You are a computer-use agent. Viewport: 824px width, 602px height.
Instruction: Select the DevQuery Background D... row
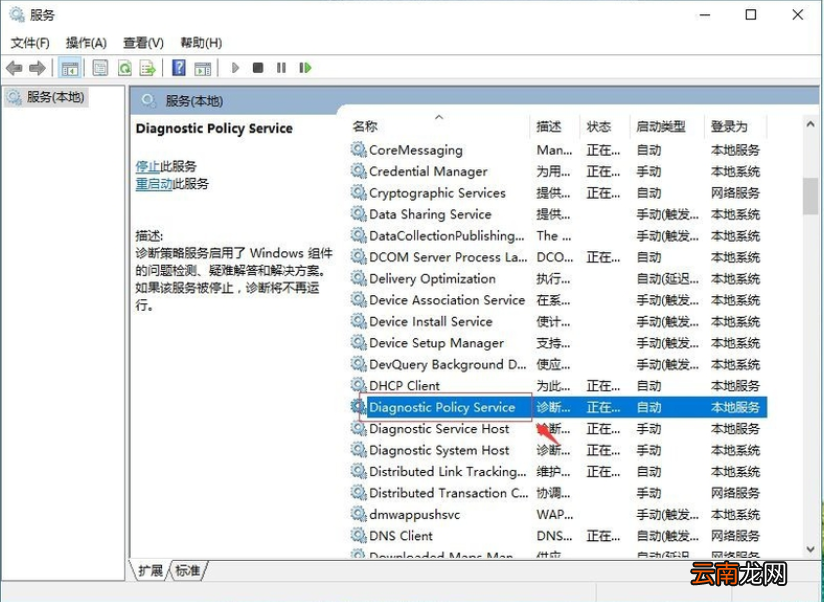[559, 364]
